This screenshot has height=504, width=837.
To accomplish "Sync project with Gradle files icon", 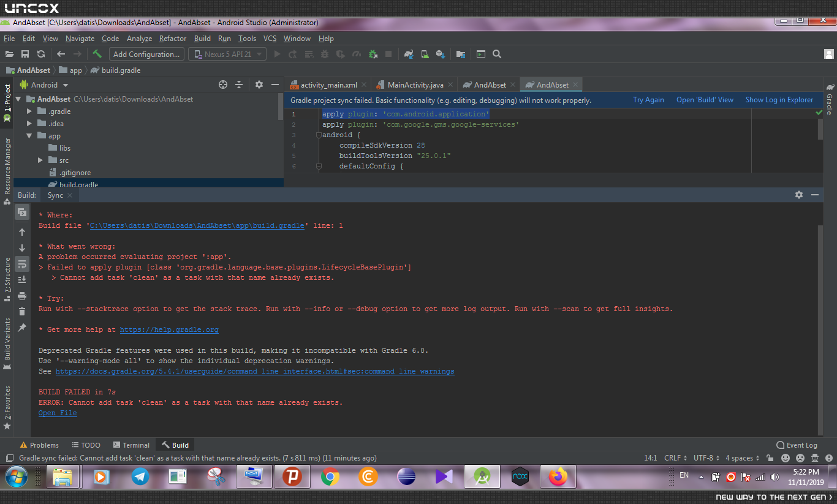I will coord(408,54).
